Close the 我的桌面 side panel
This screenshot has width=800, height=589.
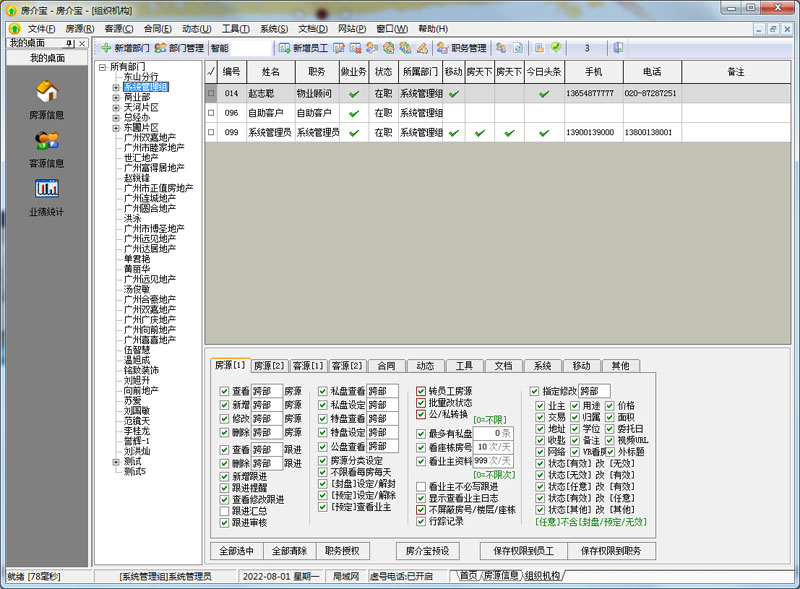pyautogui.click(x=82, y=43)
